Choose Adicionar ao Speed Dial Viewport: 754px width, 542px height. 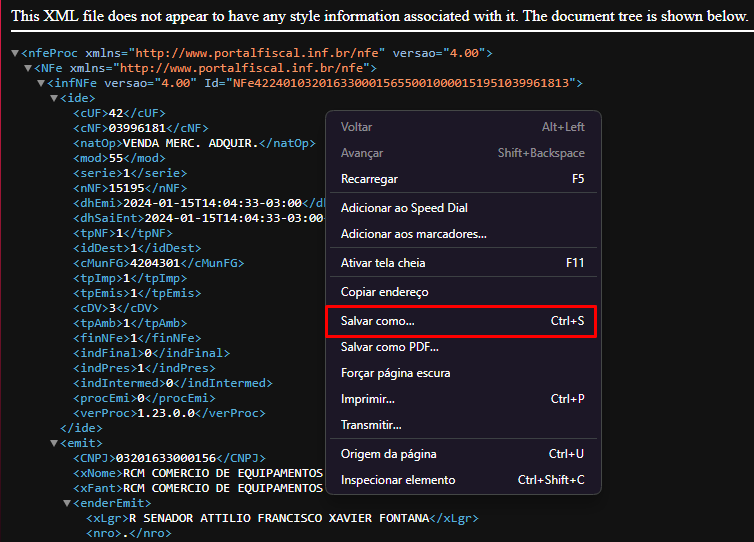[404, 208]
